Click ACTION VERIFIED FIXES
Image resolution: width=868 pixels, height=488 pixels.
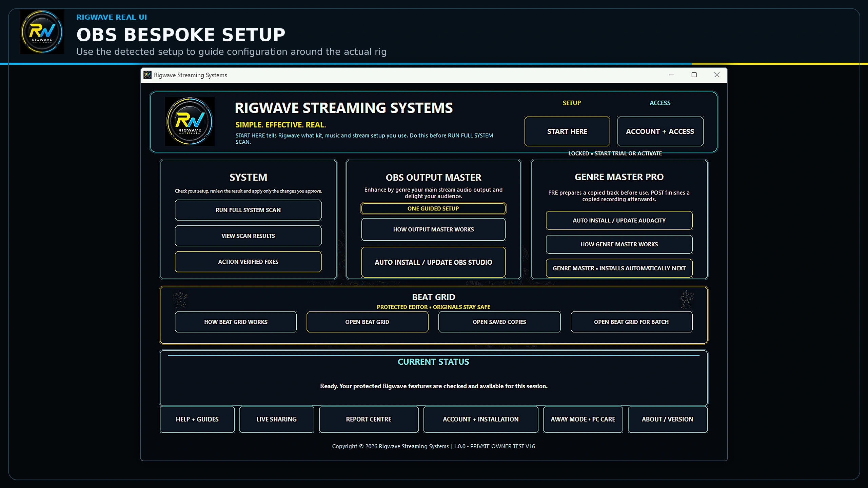[x=248, y=262]
